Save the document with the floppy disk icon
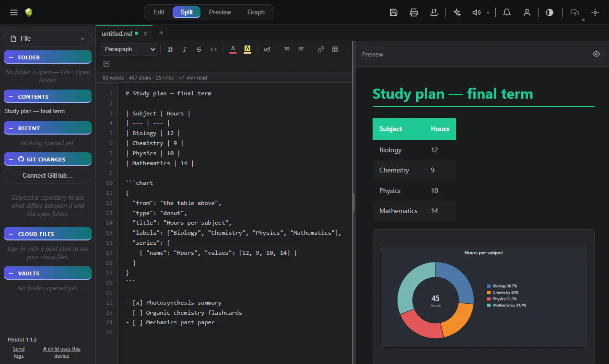 [394, 12]
